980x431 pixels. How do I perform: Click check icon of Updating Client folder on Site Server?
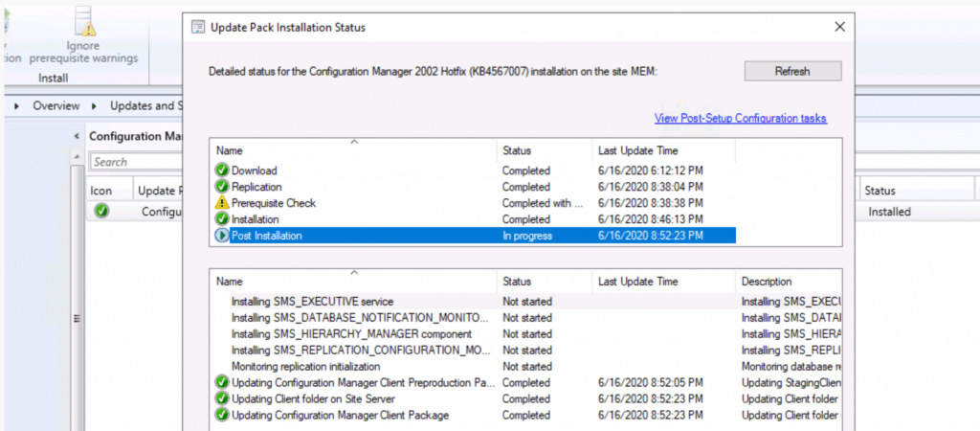click(x=222, y=398)
